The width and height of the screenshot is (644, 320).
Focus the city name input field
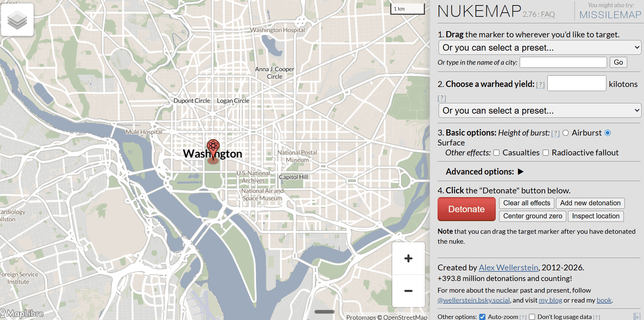[563, 62]
